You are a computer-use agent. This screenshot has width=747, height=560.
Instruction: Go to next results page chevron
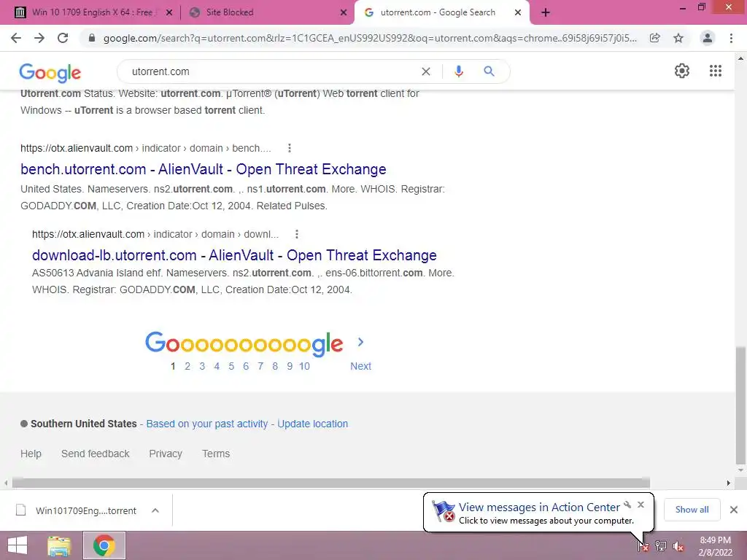click(x=360, y=342)
